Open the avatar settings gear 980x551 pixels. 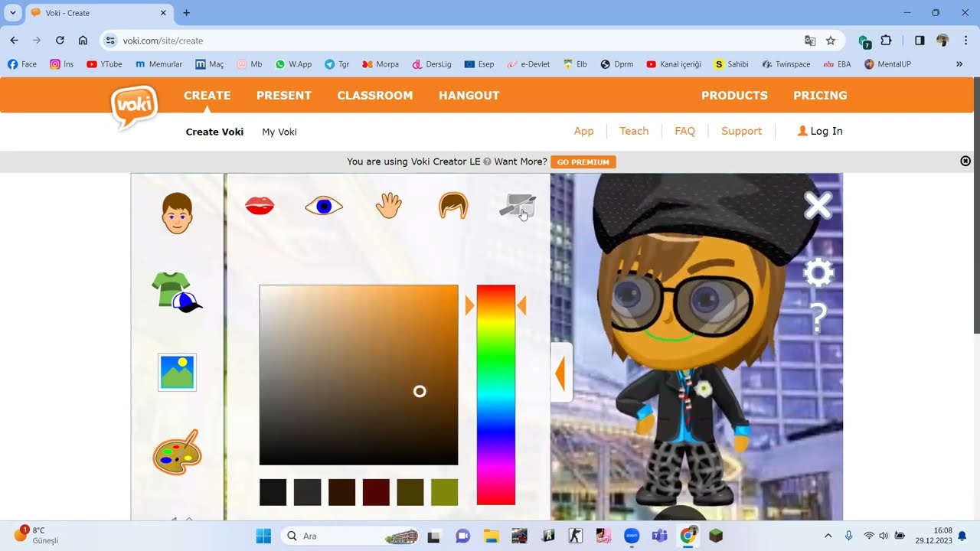tap(818, 272)
